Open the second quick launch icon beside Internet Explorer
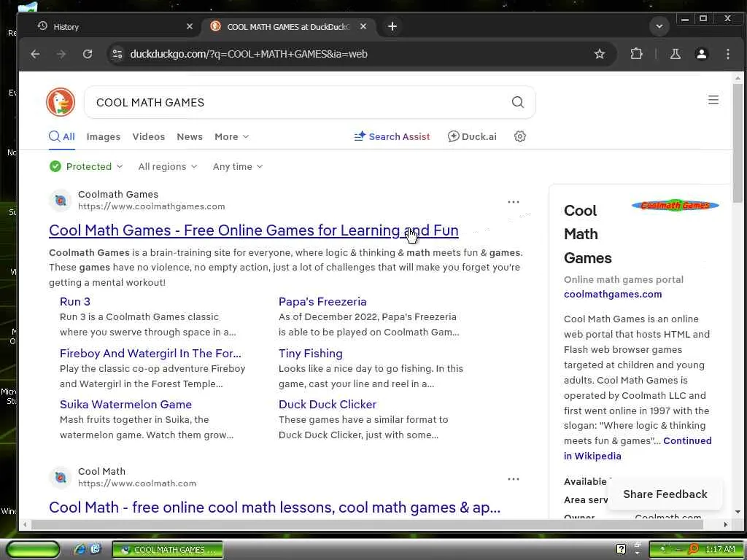Viewport: 747px width, 560px height. coord(96,549)
